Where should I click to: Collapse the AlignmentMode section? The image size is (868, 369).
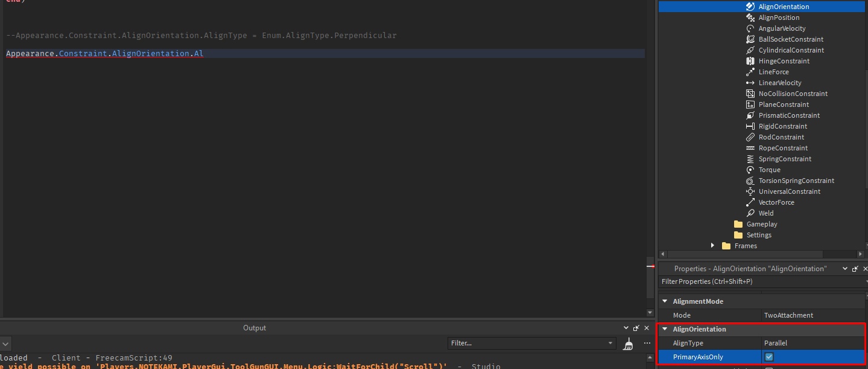tap(664, 301)
